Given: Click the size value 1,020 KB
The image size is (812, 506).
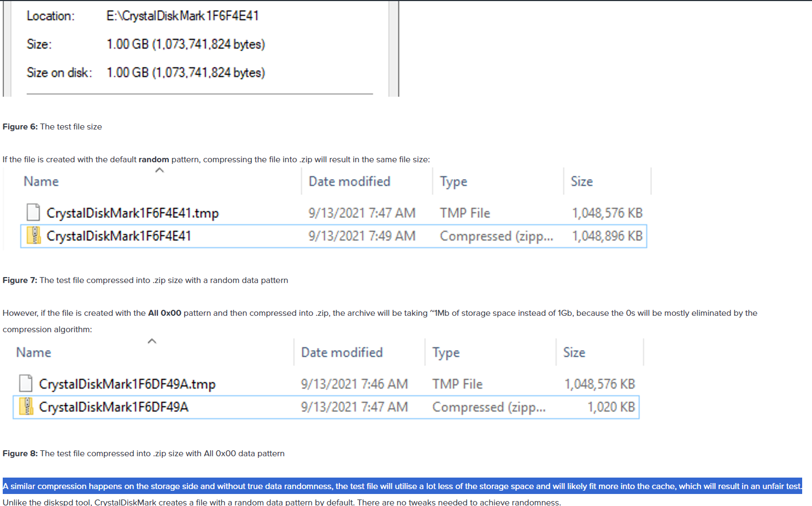Looking at the screenshot, I should pos(611,407).
